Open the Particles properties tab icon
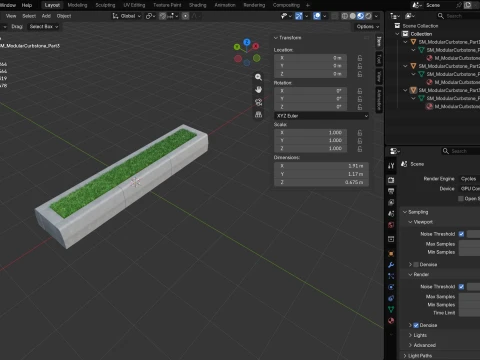Viewport: 480px width, 360px height. [391, 276]
